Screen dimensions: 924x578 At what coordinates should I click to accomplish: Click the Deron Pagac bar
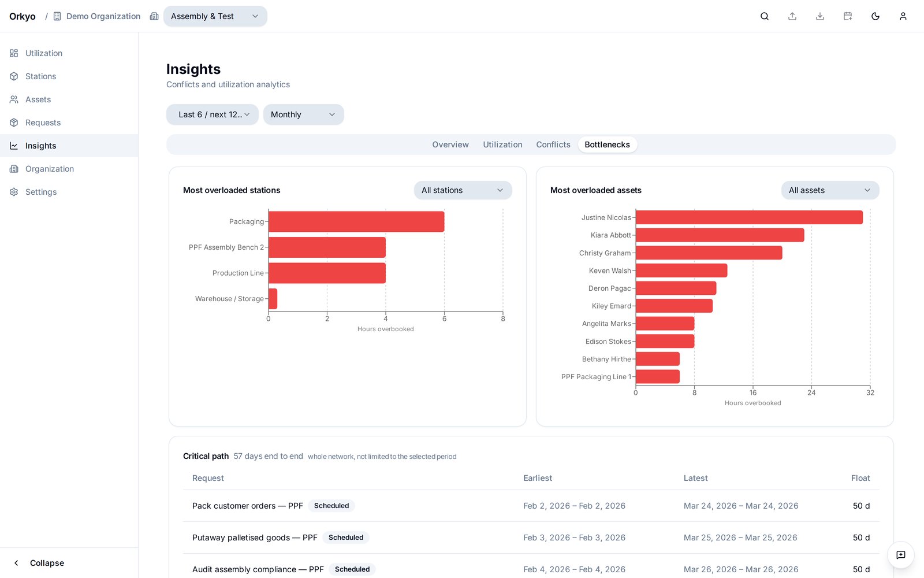coord(676,288)
